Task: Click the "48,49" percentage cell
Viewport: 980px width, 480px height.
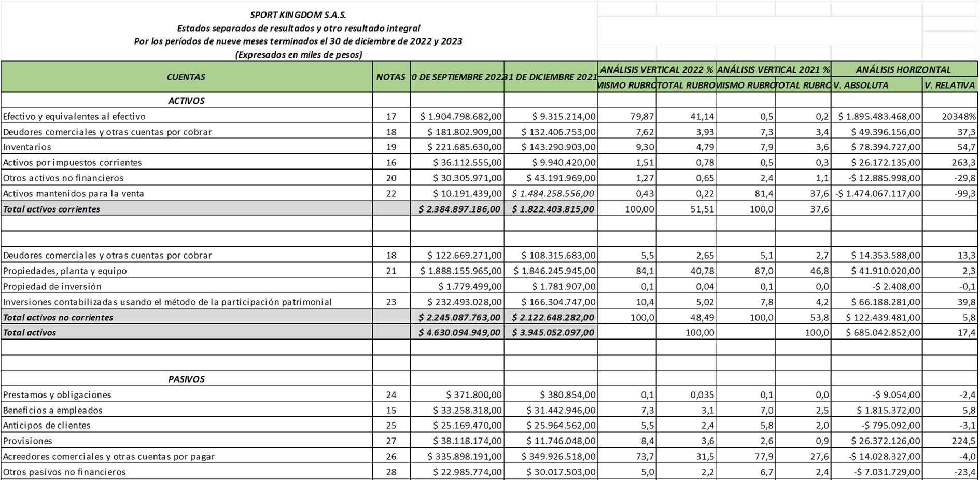Action: click(x=687, y=317)
